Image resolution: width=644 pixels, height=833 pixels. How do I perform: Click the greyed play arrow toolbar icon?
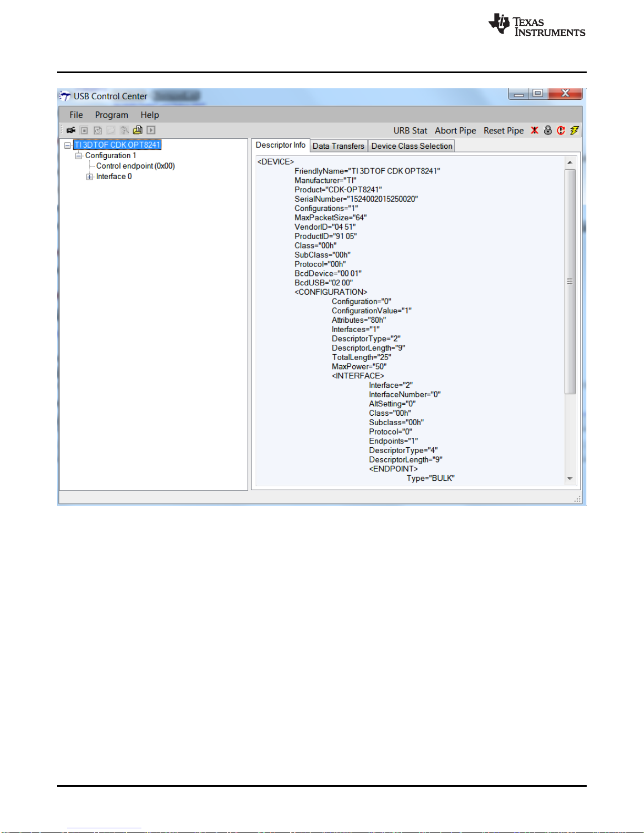point(151,130)
